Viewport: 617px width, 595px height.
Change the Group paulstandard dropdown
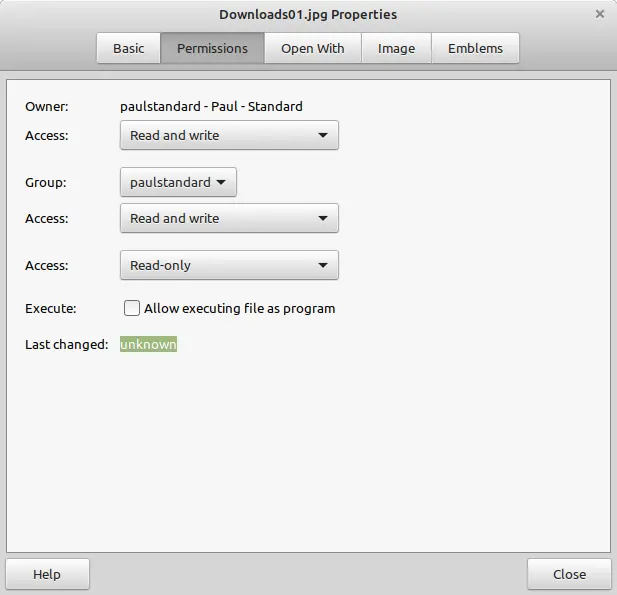(178, 182)
